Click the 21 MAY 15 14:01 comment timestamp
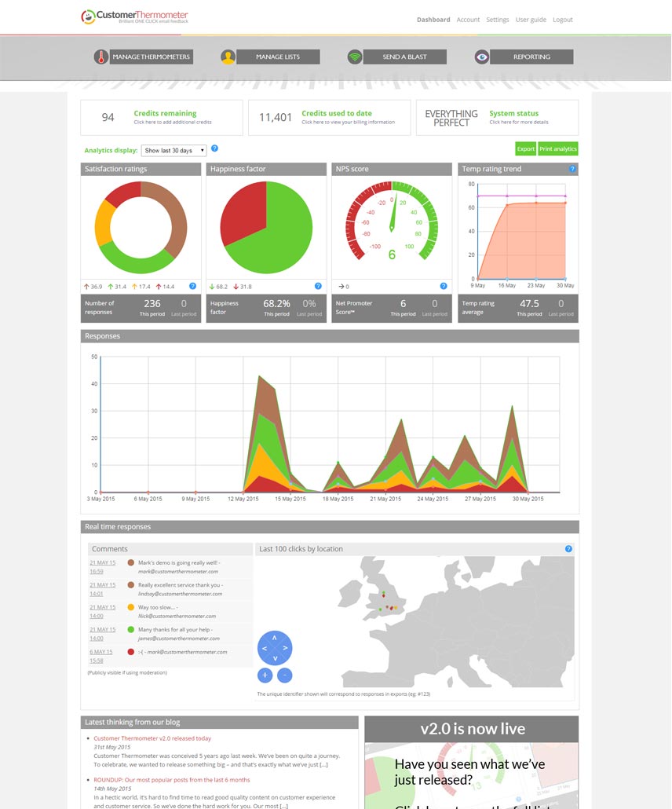672x809 pixels. tap(102, 589)
